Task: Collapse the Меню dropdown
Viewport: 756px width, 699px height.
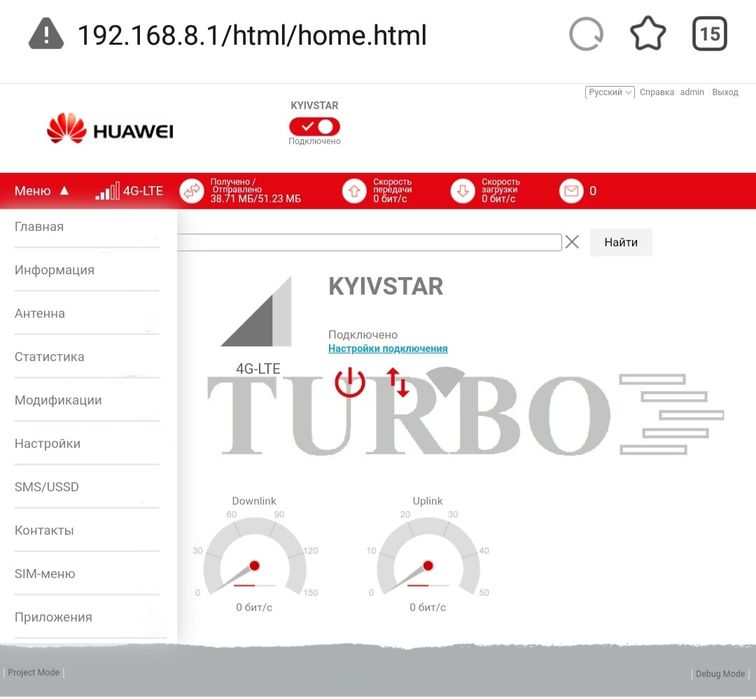Action: click(41, 191)
